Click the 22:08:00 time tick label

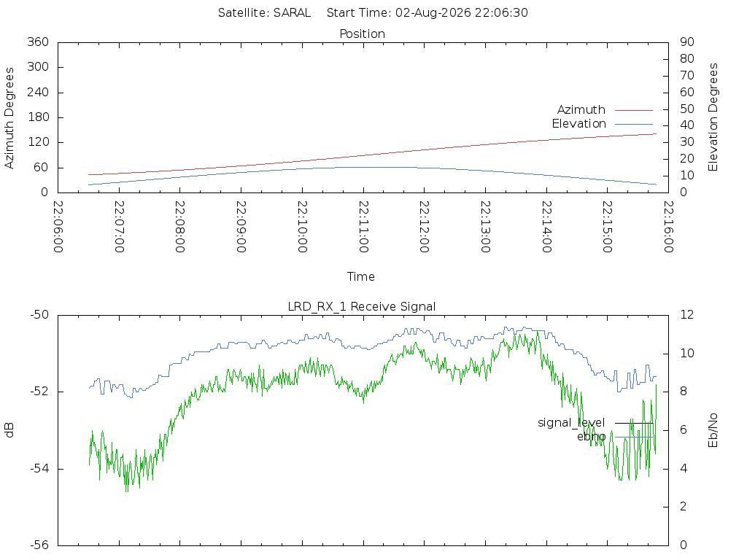coord(180,227)
